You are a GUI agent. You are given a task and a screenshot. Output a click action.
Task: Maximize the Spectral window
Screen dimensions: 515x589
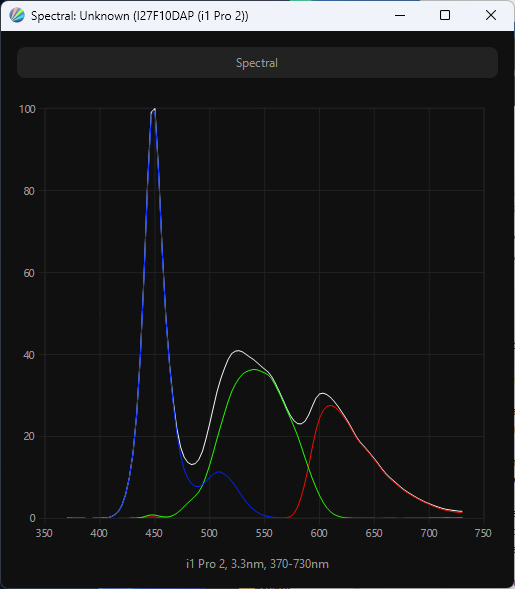coord(445,16)
